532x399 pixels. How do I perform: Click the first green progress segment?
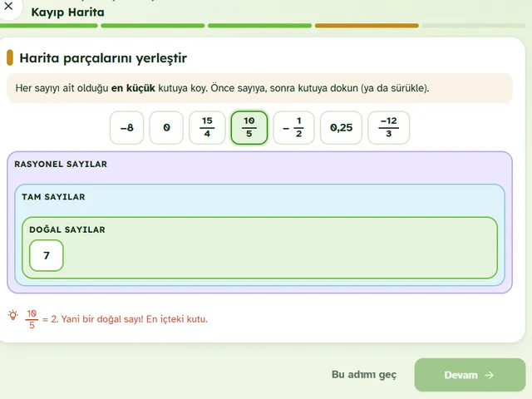click(x=48, y=26)
